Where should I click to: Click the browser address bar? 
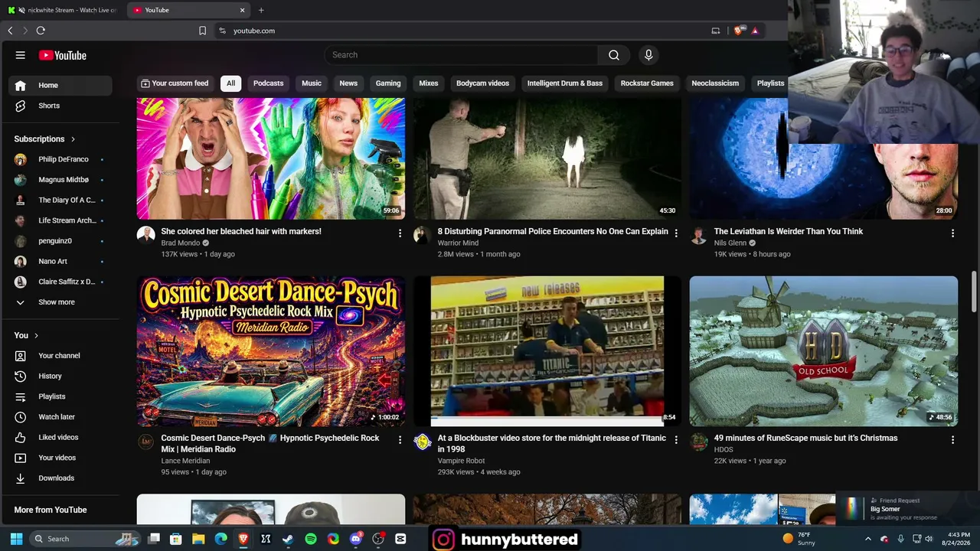(459, 31)
